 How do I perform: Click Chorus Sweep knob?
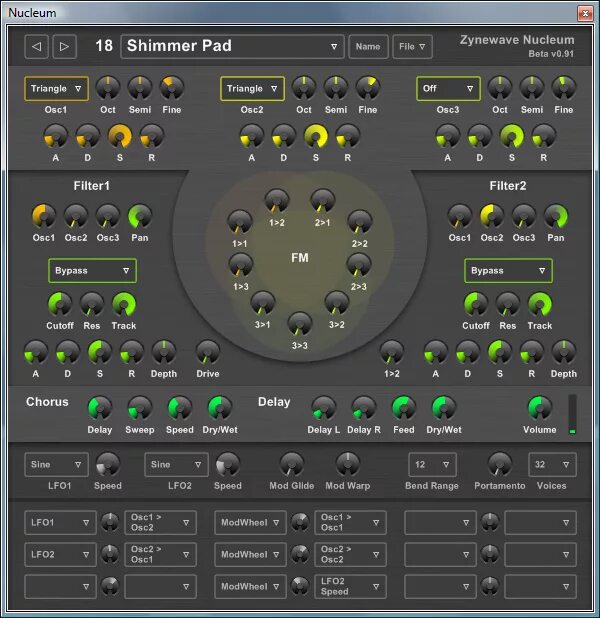[140, 408]
